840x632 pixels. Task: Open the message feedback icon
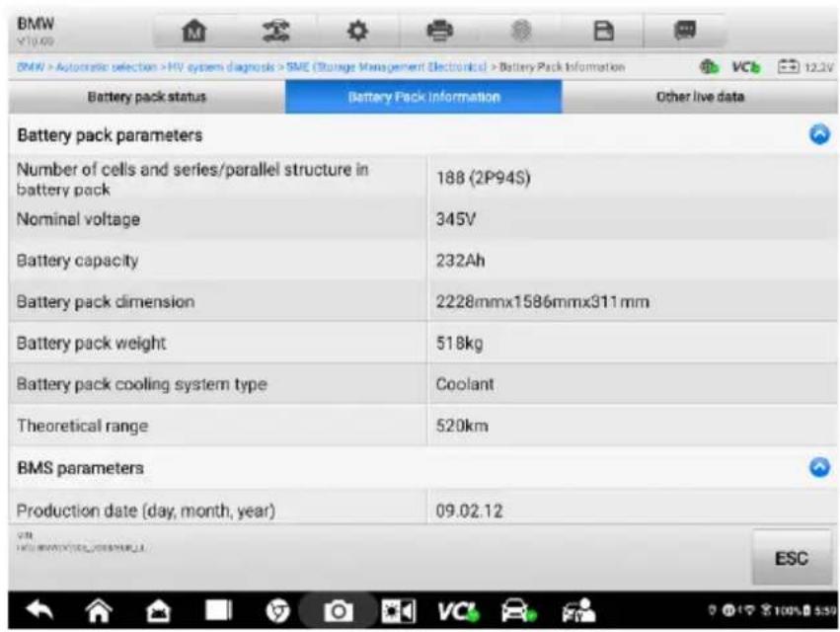pos(685,30)
